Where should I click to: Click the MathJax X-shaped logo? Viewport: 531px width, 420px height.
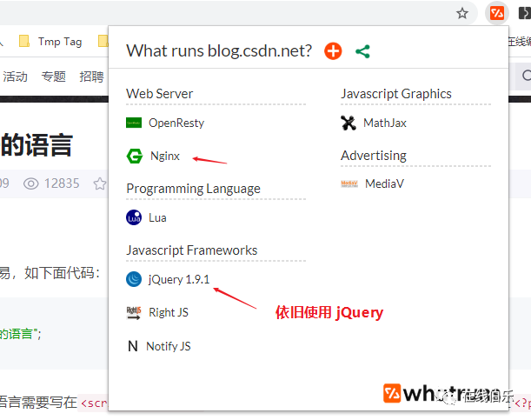(348, 123)
